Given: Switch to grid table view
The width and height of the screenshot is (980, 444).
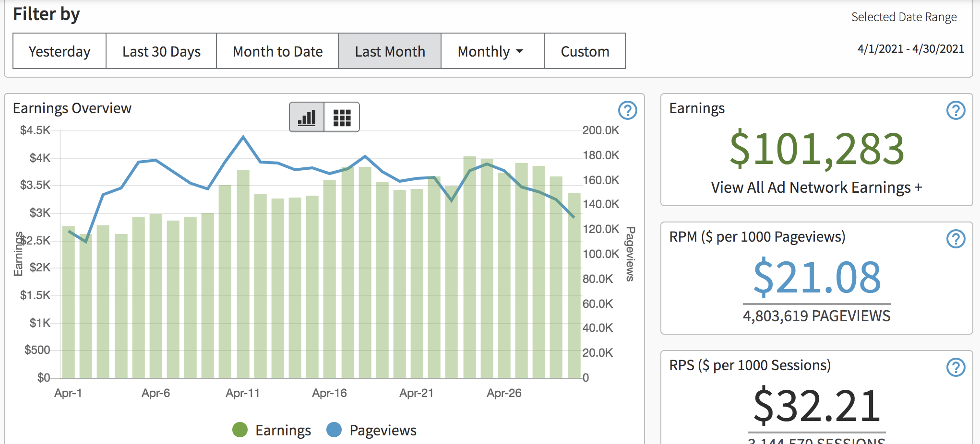Looking at the screenshot, I should (342, 117).
